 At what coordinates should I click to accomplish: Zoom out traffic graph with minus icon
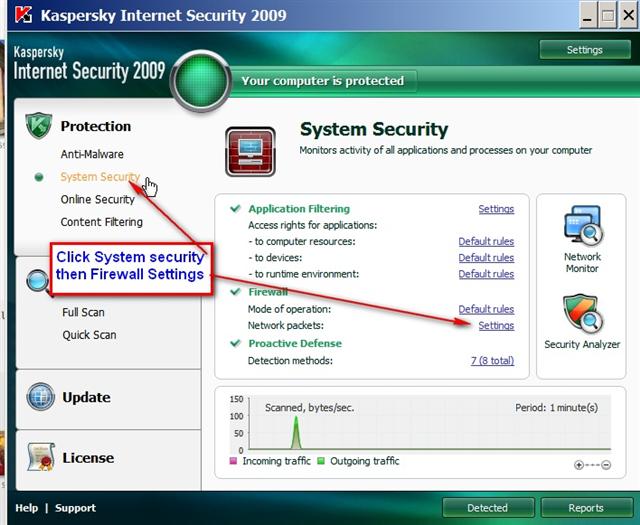(606, 465)
